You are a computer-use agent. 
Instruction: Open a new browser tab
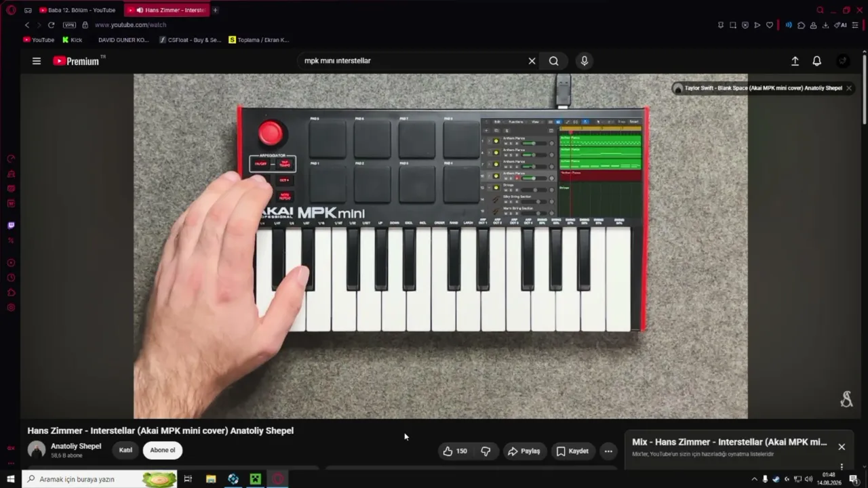(216, 10)
